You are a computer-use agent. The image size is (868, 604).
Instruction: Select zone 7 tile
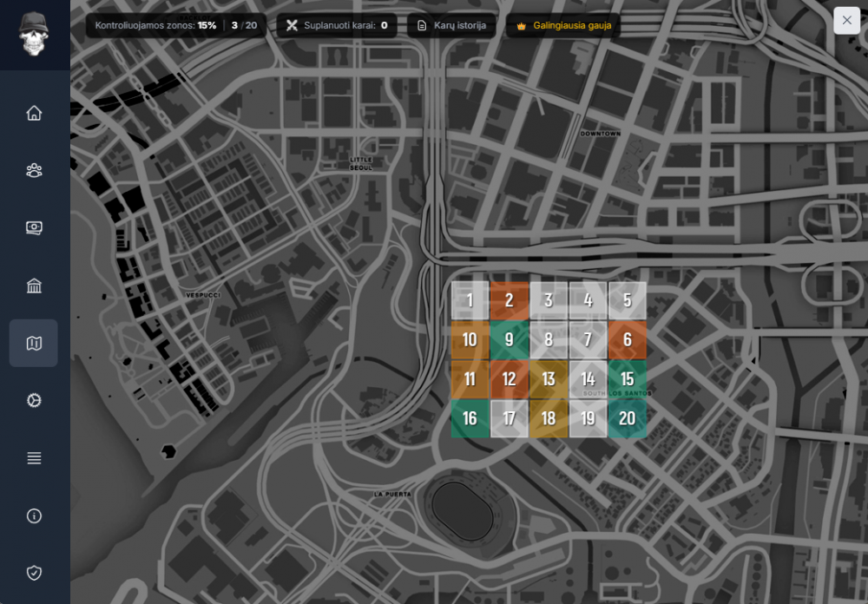[588, 339]
